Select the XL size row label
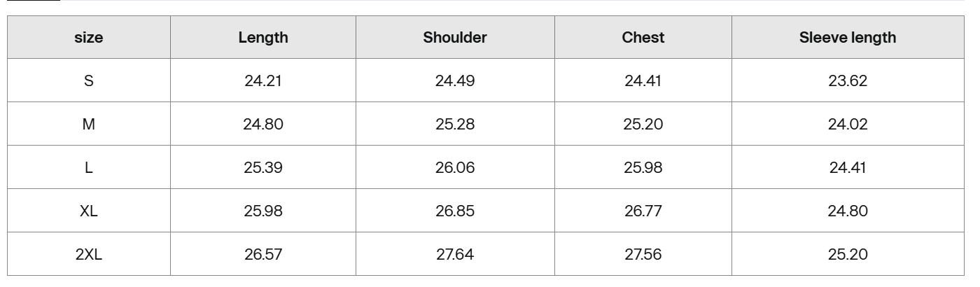This screenshot has height=287, width=980. pyautogui.click(x=88, y=211)
